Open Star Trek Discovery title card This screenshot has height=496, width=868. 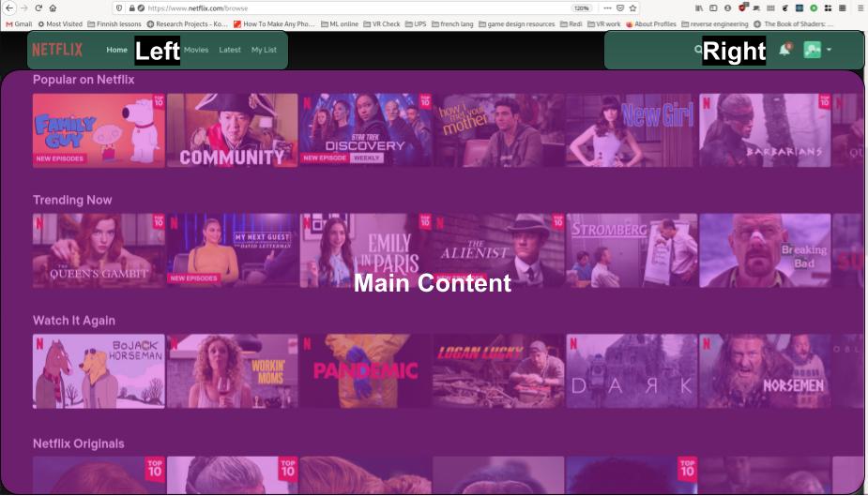[365, 130]
